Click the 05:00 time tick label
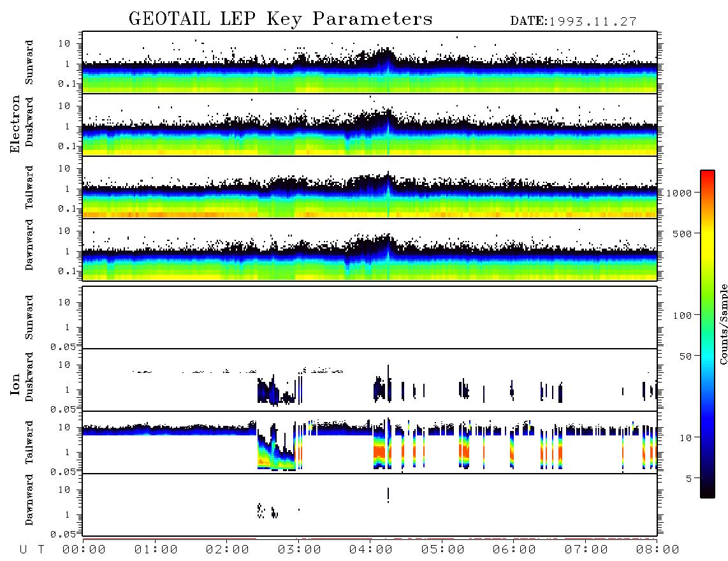Image resolution: width=728 pixels, height=561 pixels. click(443, 550)
